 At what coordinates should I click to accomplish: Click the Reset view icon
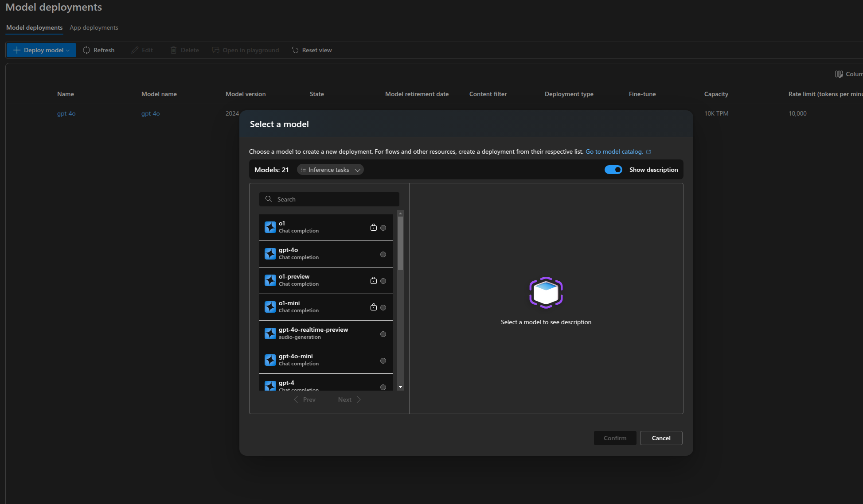pyautogui.click(x=295, y=50)
